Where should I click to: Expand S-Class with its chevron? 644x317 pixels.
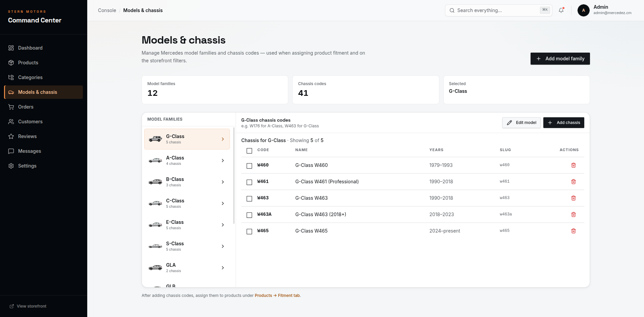coord(223,246)
